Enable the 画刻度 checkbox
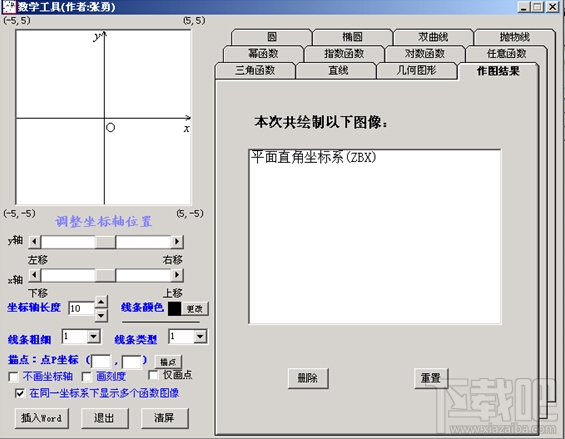Image resolution: width=565 pixels, height=439 pixels. tap(86, 377)
